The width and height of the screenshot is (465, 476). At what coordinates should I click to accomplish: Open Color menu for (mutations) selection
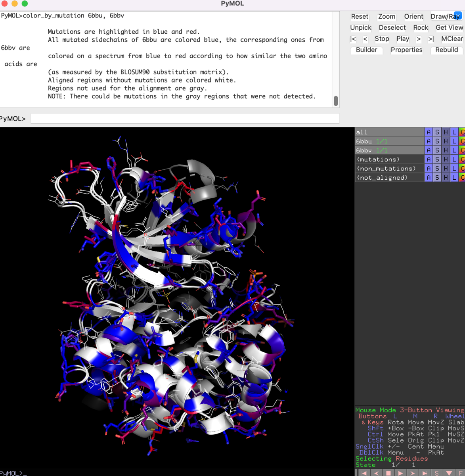(x=462, y=159)
